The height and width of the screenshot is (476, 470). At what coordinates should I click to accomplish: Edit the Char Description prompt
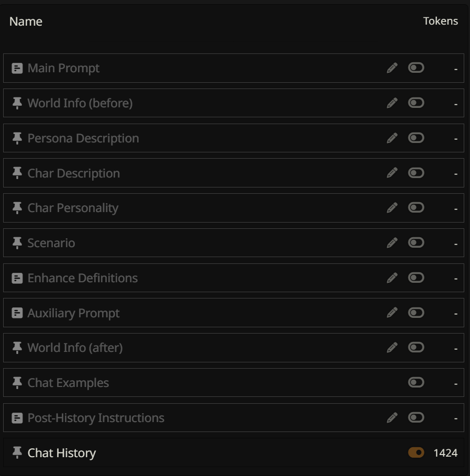(392, 173)
